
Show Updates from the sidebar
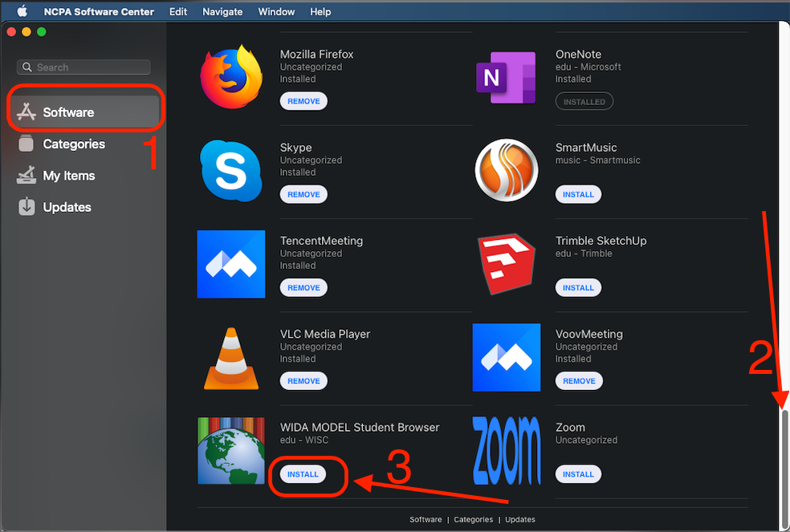67,207
